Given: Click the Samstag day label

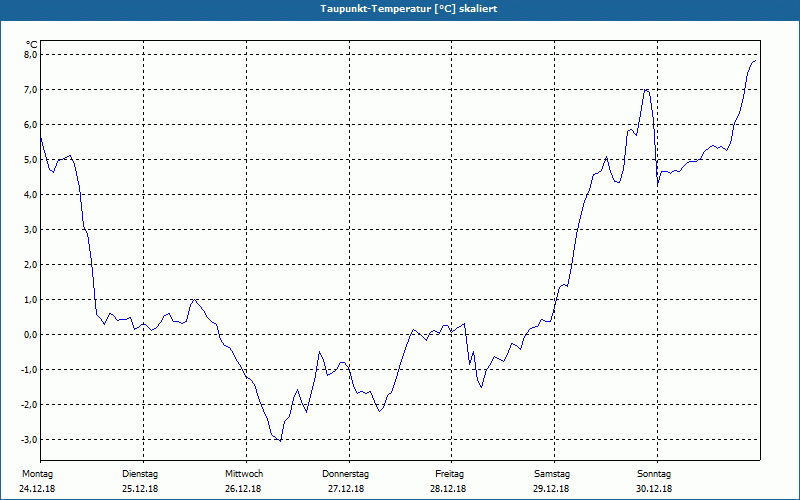Looking at the screenshot, I should click(552, 474).
